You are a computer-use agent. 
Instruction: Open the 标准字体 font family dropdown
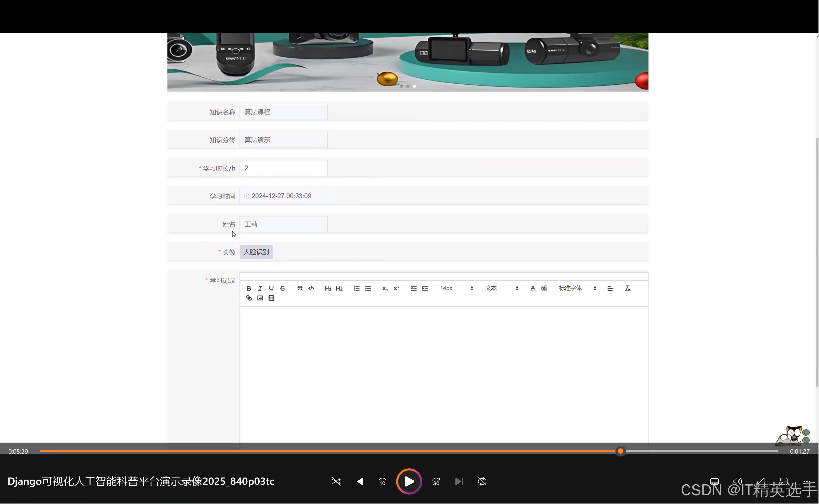[x=578, y=288]
